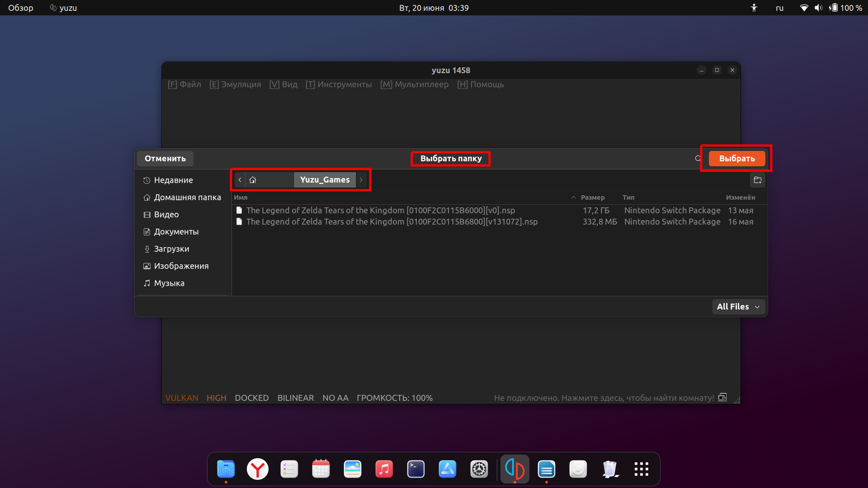Click the yuzu emulator icon in the dock
This screenshot has height=488, width=868.
(514, 469)
